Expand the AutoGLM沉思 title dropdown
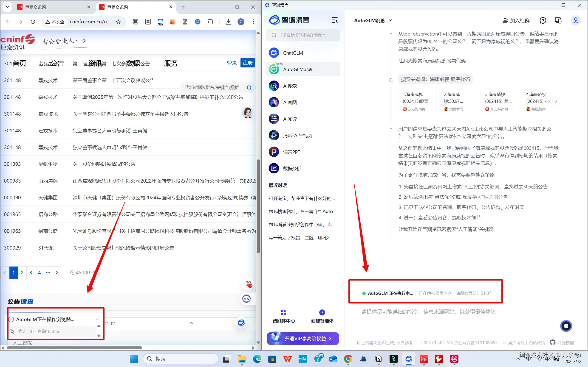Viewport: 588px width, 367px height. pos(390,20)
